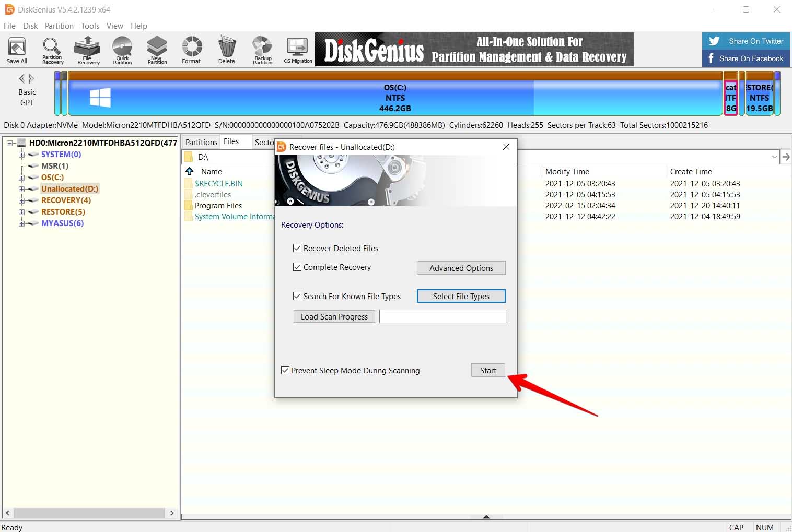
Task: Collapse the HD0 disk tree node
Action: [9, 143]
